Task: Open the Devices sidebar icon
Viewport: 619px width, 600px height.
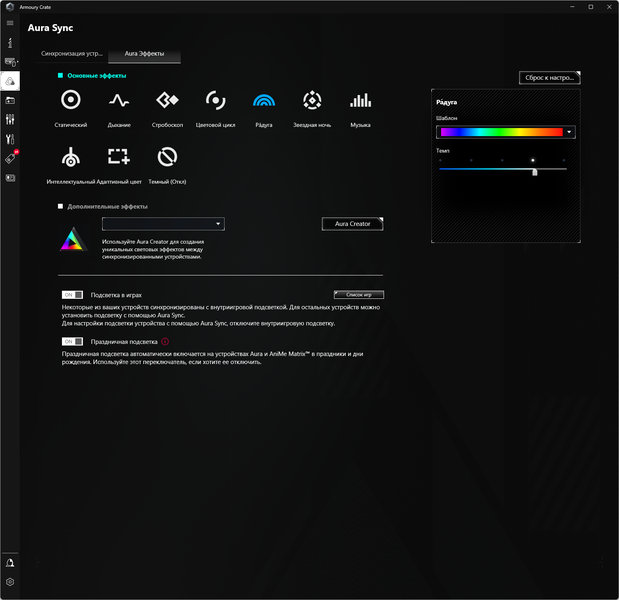Action: (x=11, y=62)
